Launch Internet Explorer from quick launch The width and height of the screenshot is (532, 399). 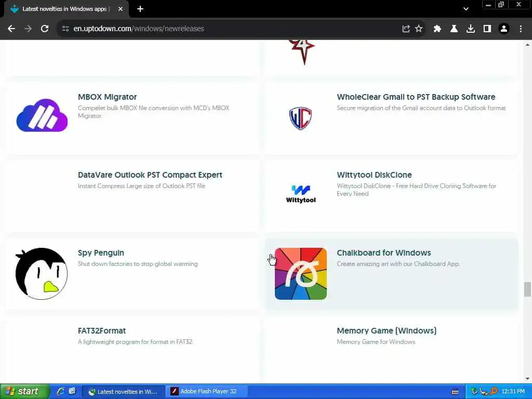click(61, 392)
